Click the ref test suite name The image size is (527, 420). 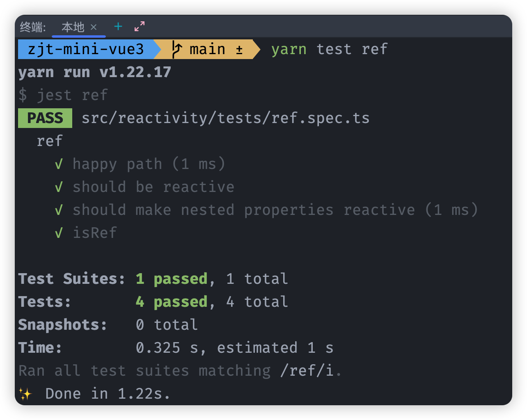[x=50, y=141]
